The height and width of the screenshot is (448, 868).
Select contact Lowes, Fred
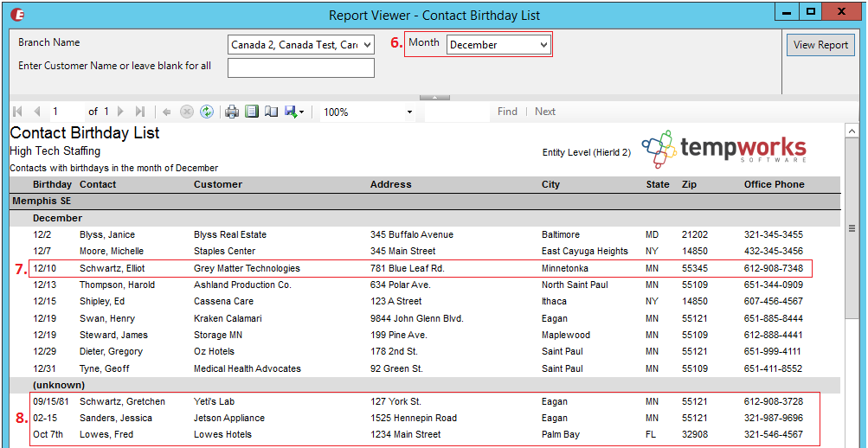[106, 434]
